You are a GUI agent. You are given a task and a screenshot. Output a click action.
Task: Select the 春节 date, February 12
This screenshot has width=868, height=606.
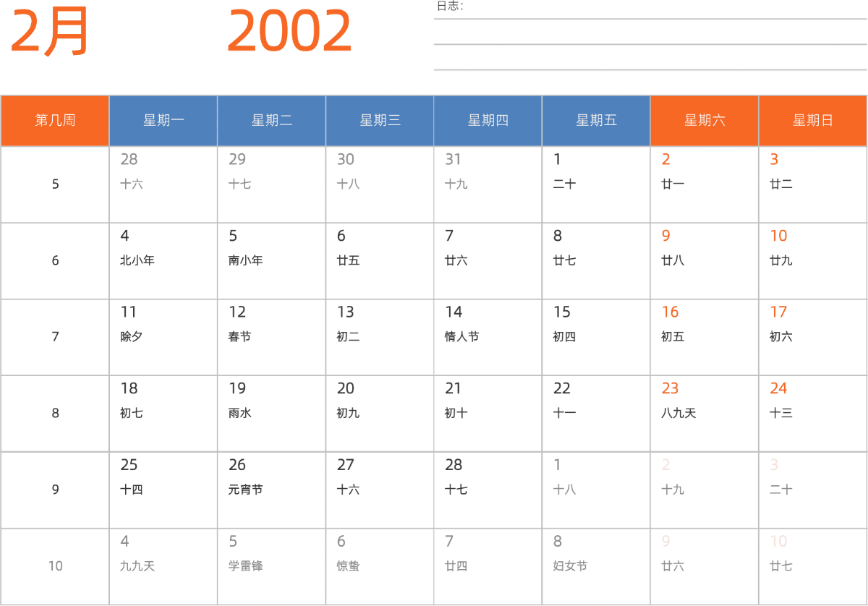(x=272, y=337)
